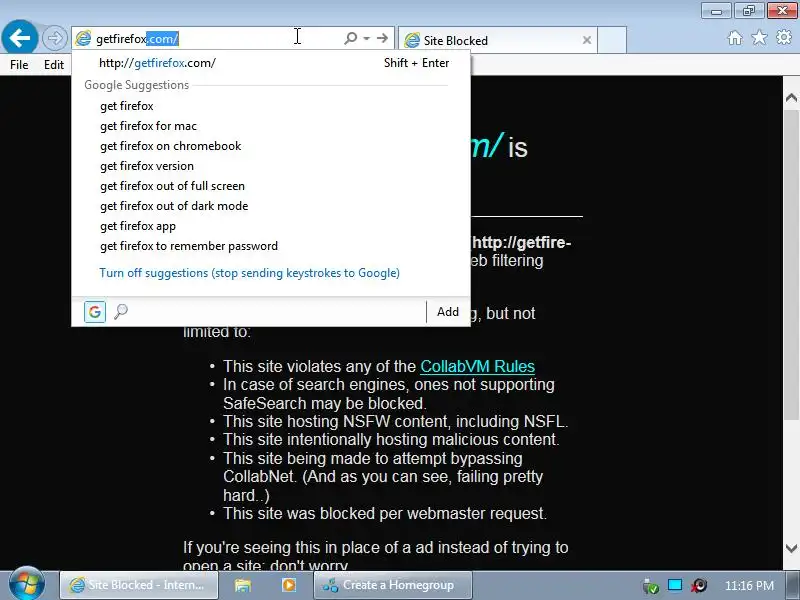Close the Site Blocked tab
The image size is (800, 600).
(x=587, y=40)
